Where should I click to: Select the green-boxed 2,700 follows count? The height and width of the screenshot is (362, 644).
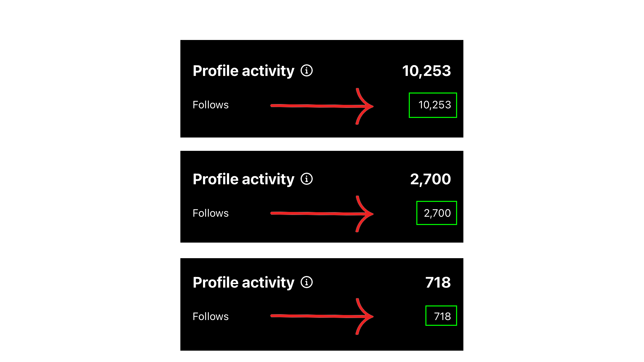click(x=437, y=213)
